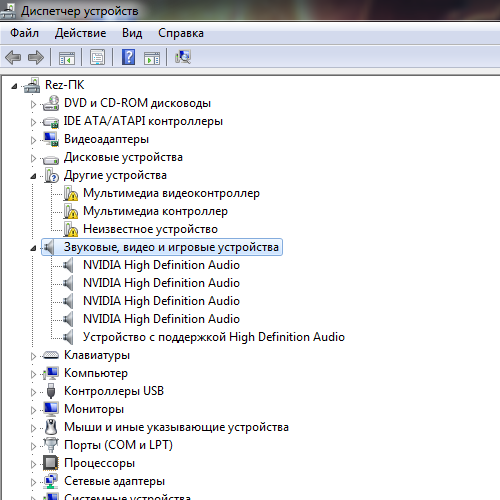Select Устройство с поддержкой High Definition Audio
500x500 pixels.
pos(214,337)
